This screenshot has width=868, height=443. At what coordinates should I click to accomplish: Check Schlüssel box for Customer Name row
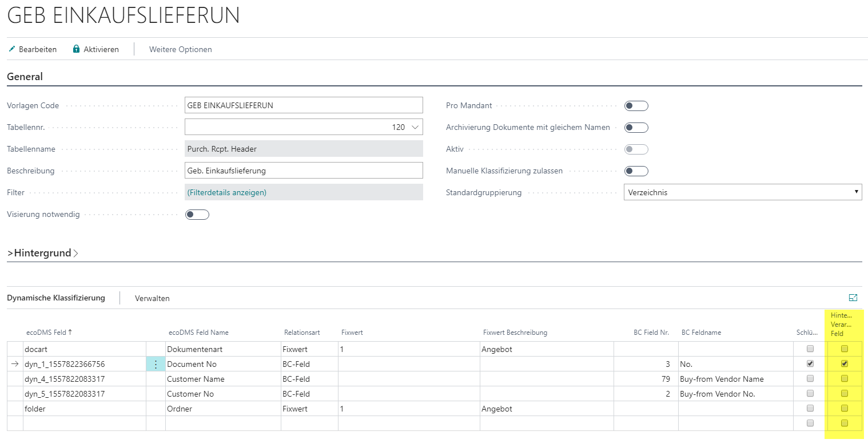(x=810, y=378)
